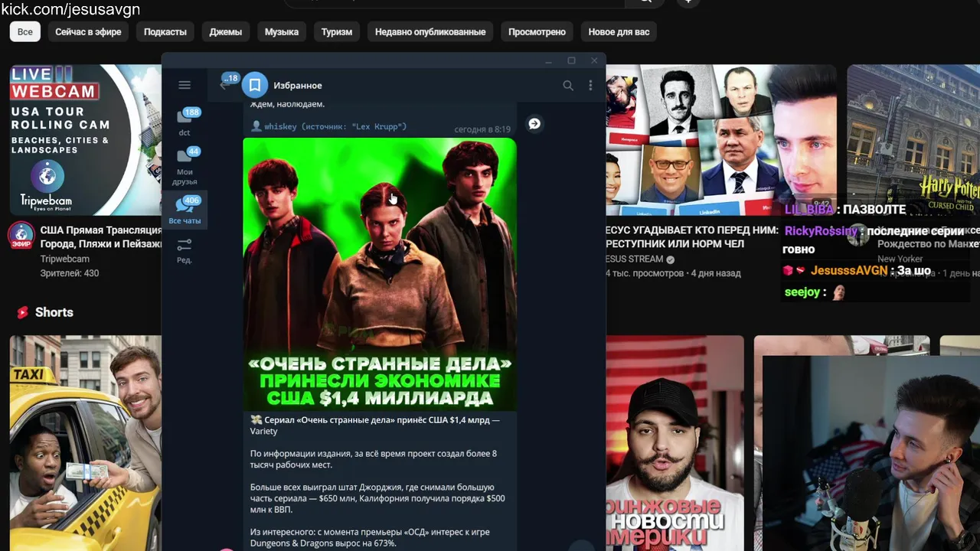Open the Ред. folder edit settings
Viewport: 980px width, 551px height.
[x=185, y=251]
